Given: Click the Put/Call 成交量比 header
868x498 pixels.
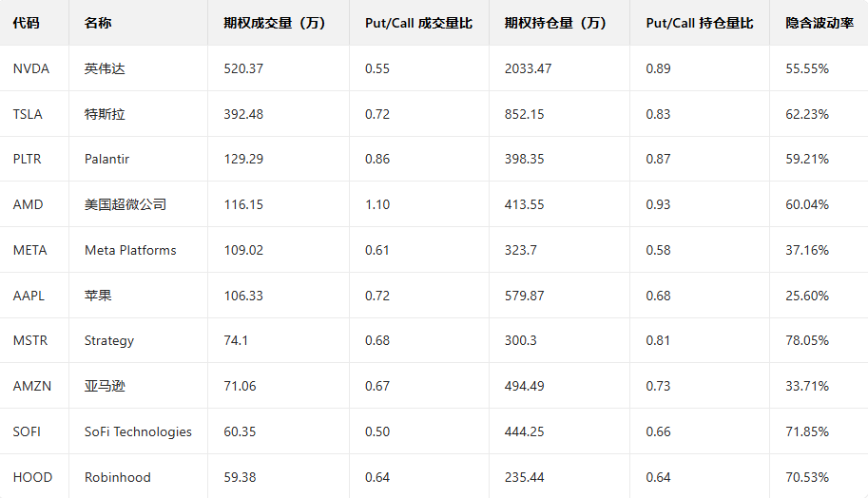Looking at the screenshot, I should pyautogui.click(x=418, y=23).
